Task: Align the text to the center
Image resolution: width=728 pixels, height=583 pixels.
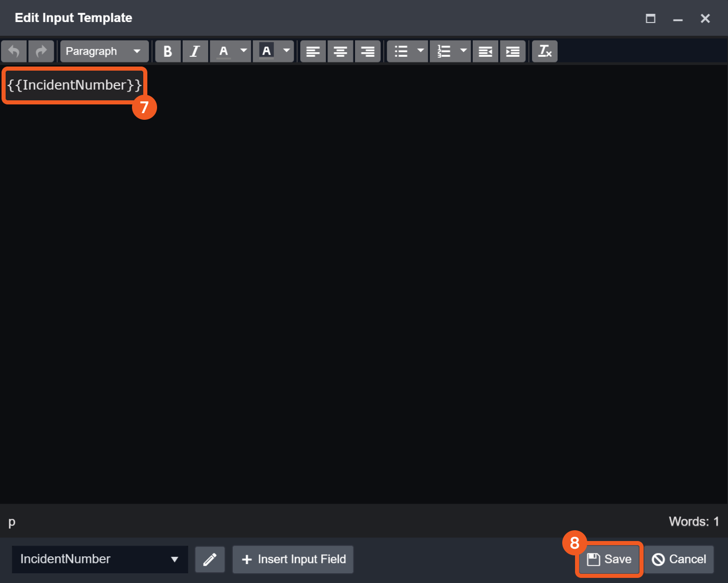Action: tap(340, 51)
